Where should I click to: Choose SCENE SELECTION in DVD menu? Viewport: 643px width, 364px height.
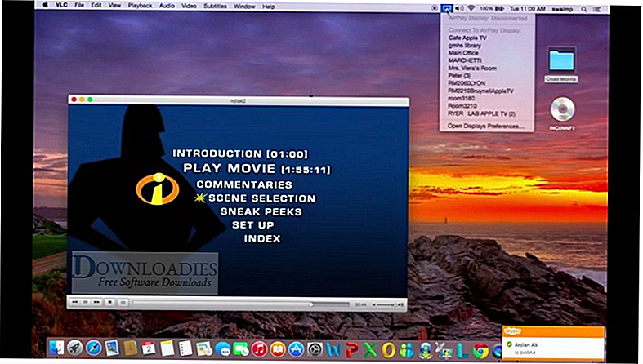coord(261,198)
